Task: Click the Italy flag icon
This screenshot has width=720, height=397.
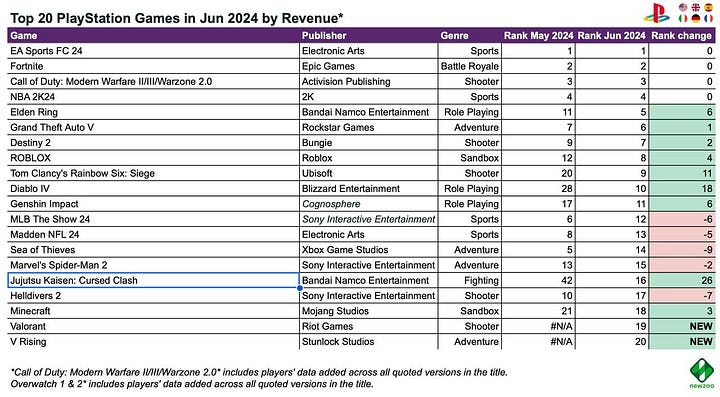Action: click(x=683, y=18)
